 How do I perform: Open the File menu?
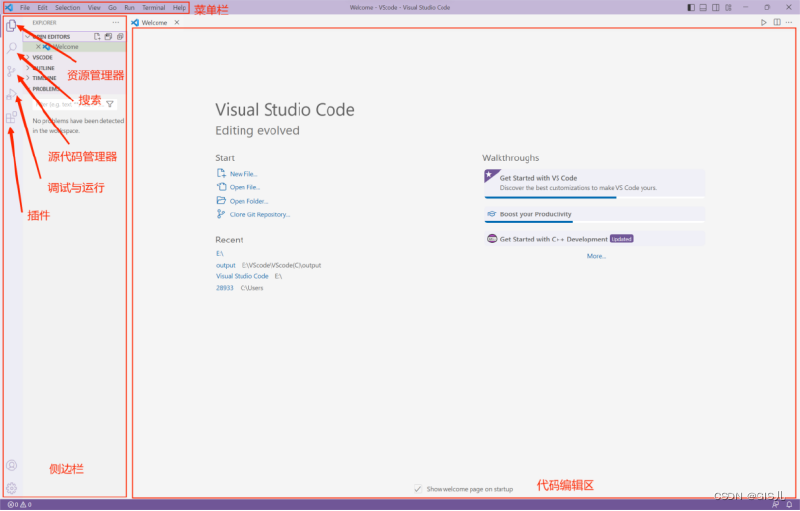24,8
